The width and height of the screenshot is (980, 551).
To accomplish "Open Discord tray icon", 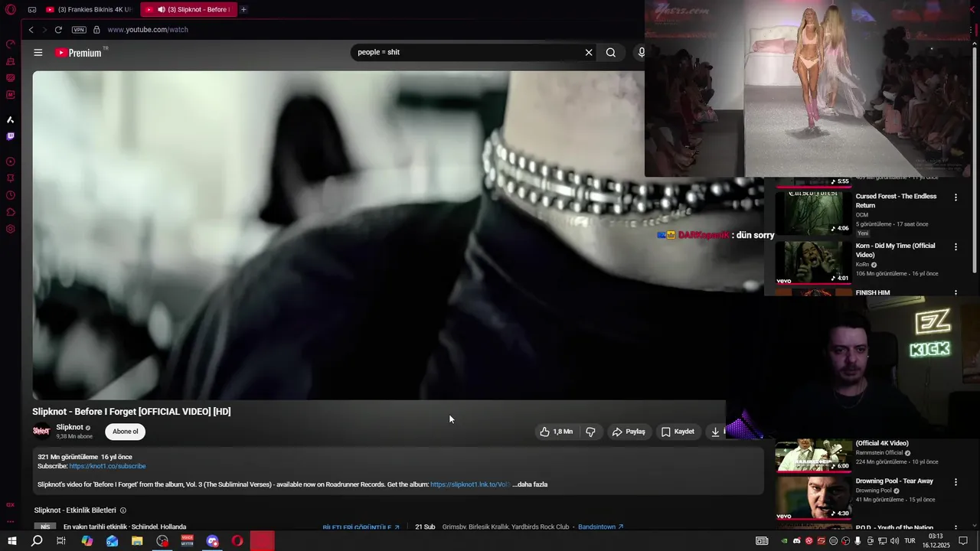I will tap(796, 541).
